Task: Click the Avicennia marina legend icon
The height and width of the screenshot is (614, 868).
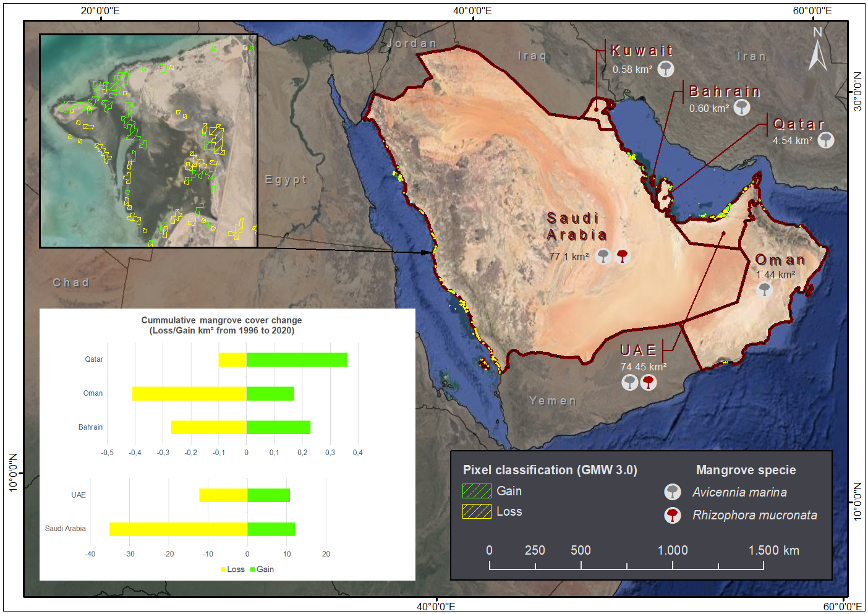Action: point(673,492)
